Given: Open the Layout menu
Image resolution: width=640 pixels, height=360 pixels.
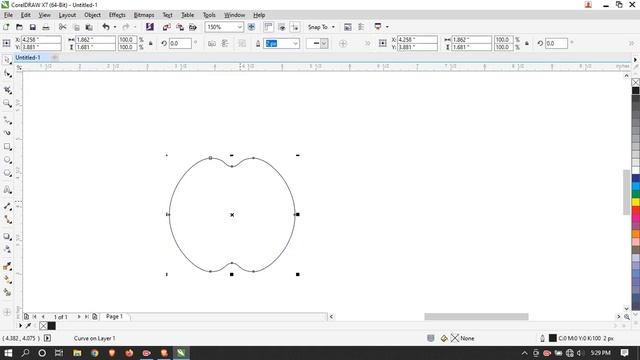Looking at the screenshot, I should [67, 15].
